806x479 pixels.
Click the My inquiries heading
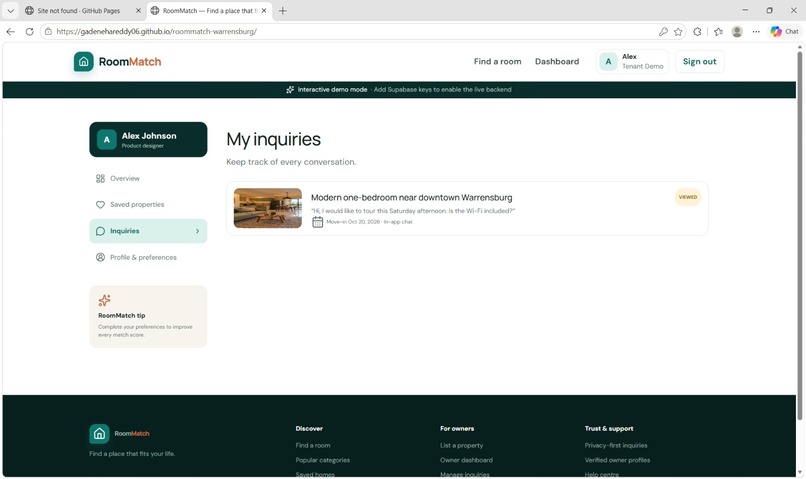(273, 139)
